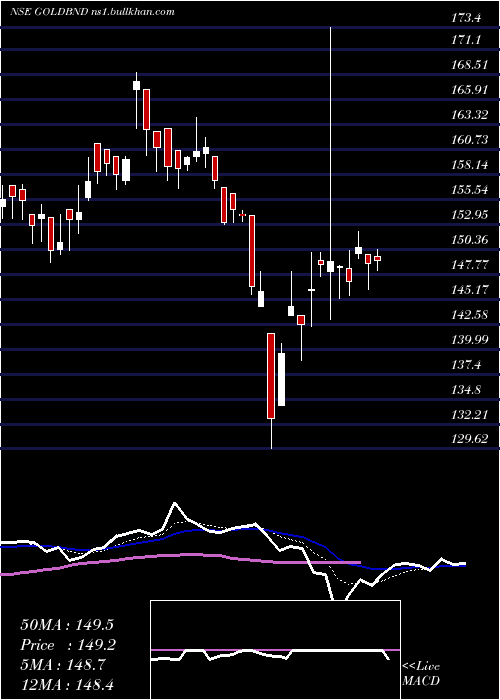This screenshot has height=700, width=500.
Task: Click the 145.17 price axis label
Action: [x=469, y=290]
